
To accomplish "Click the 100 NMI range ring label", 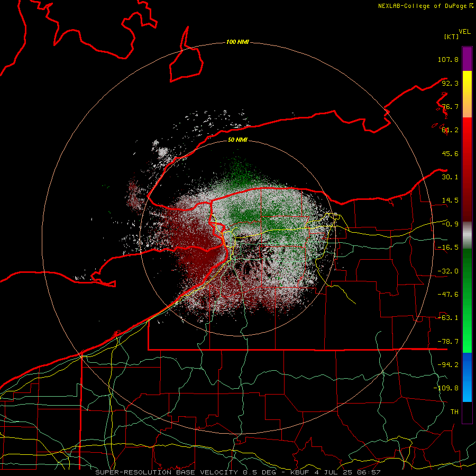I will [x=237, y=42].
